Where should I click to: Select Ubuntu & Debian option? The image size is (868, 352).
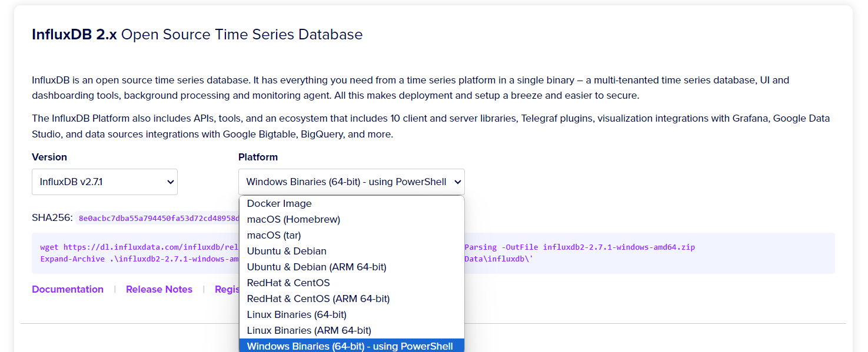click(x=351, y=251)
